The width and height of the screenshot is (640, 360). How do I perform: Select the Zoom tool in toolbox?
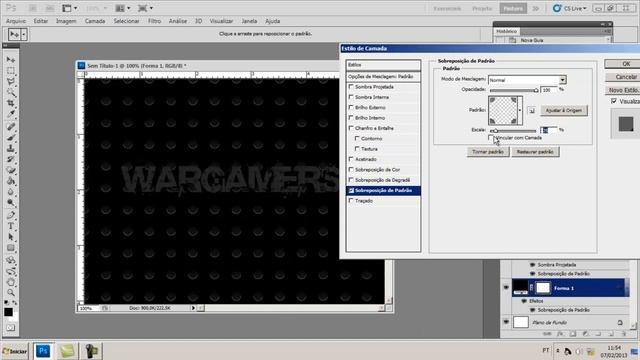(x=11, y=293)
